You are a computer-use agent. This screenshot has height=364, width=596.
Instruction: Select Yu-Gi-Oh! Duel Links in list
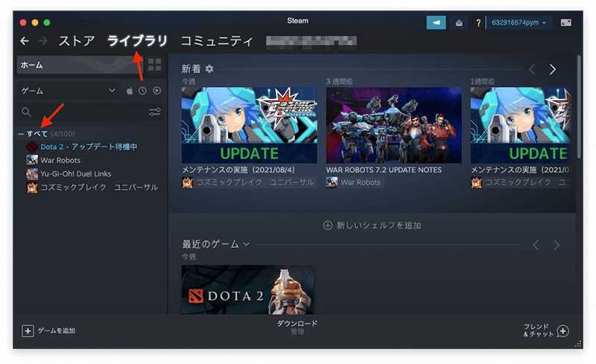point(76,173)
